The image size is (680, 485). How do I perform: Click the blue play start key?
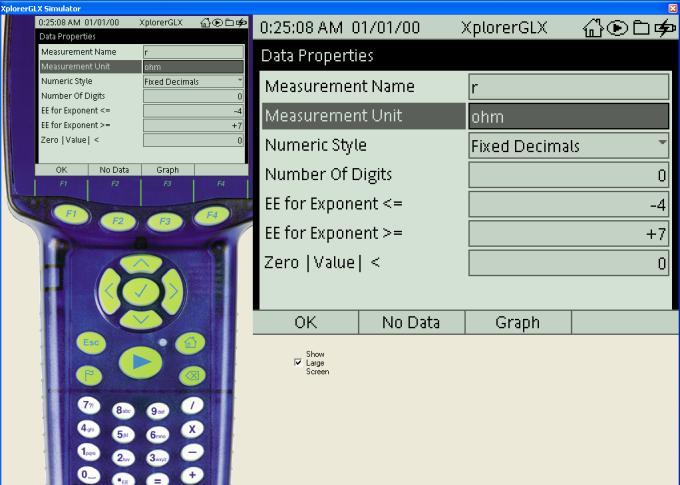coord(141,362)
